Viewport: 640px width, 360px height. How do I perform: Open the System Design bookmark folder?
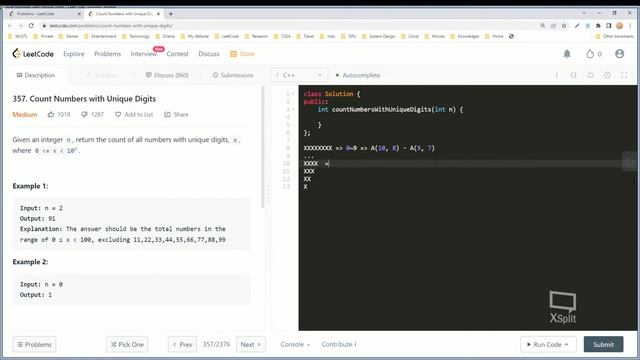(x=378, y=36)
